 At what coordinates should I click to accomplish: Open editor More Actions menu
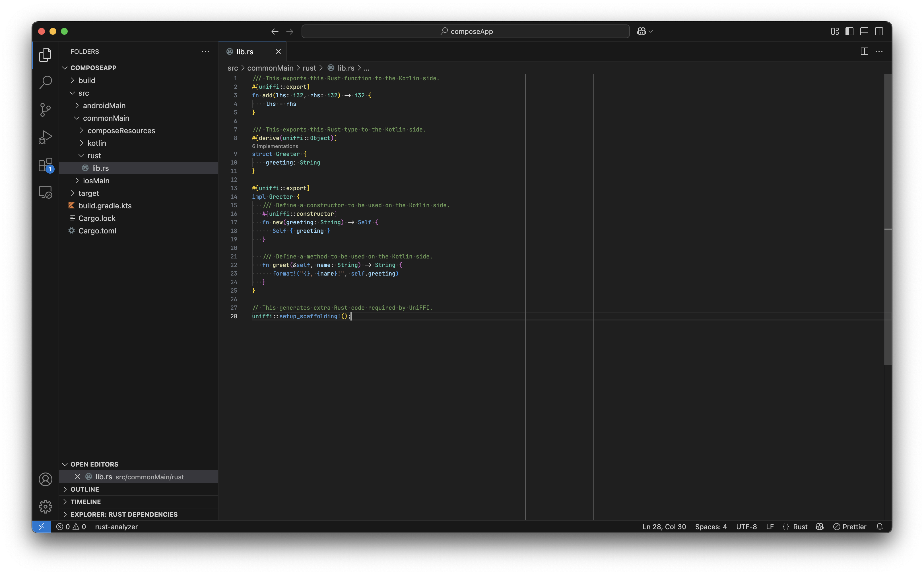(x=879, y=51)
